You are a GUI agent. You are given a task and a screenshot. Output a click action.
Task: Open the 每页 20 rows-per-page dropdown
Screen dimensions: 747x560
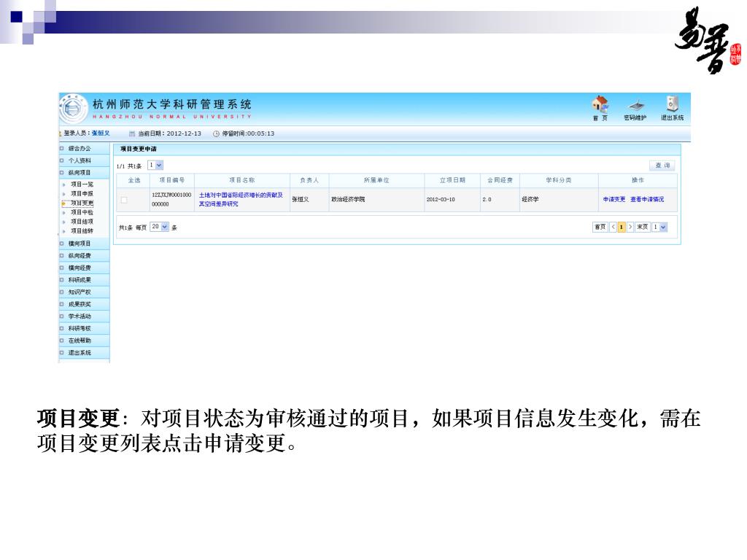point(160,227)
